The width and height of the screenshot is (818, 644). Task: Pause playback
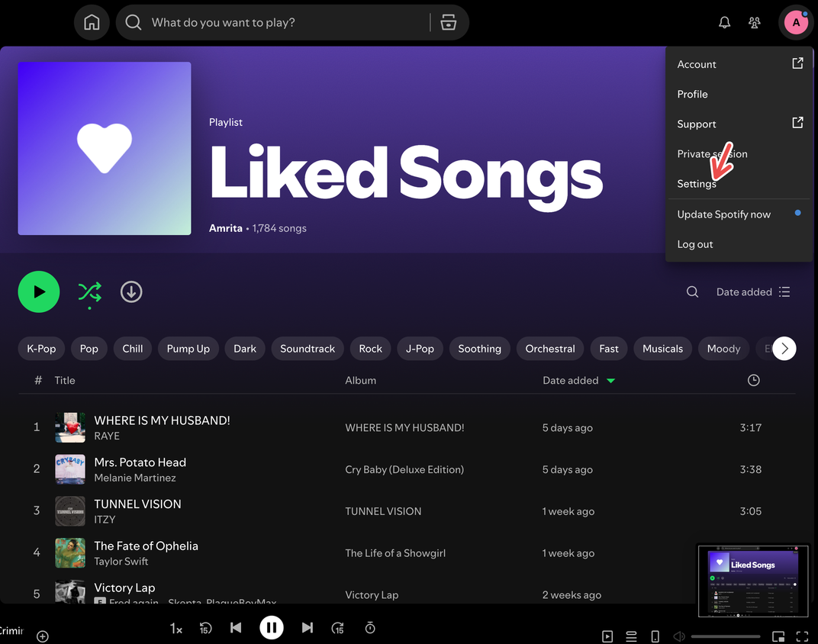click(x=272, y=627)
